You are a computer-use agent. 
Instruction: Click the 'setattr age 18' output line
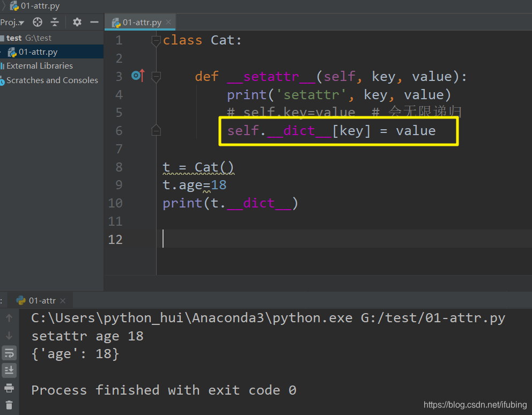(x=87, y=336)
